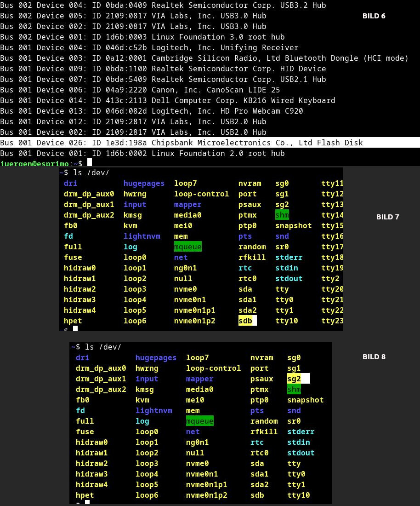Select the Realtek USB2.1 Hub line
The width and height of the screenshot is (420, 506).
click(163, 79)
